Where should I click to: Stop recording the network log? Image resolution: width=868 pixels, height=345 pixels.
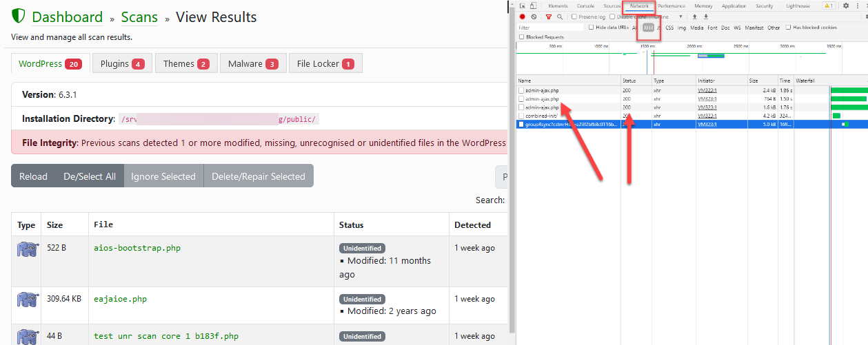[x=523, y=17]
